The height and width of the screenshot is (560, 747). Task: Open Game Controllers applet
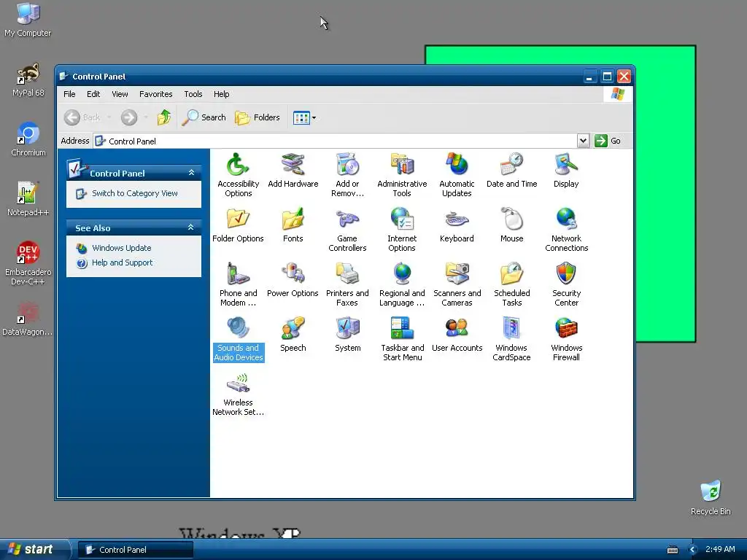[x=347, y=230]
